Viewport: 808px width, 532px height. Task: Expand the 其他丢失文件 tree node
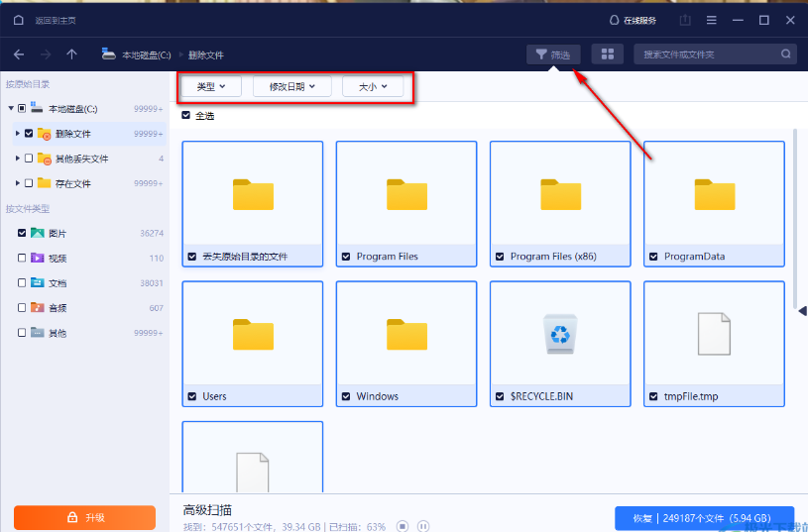(x=18, y=159)
